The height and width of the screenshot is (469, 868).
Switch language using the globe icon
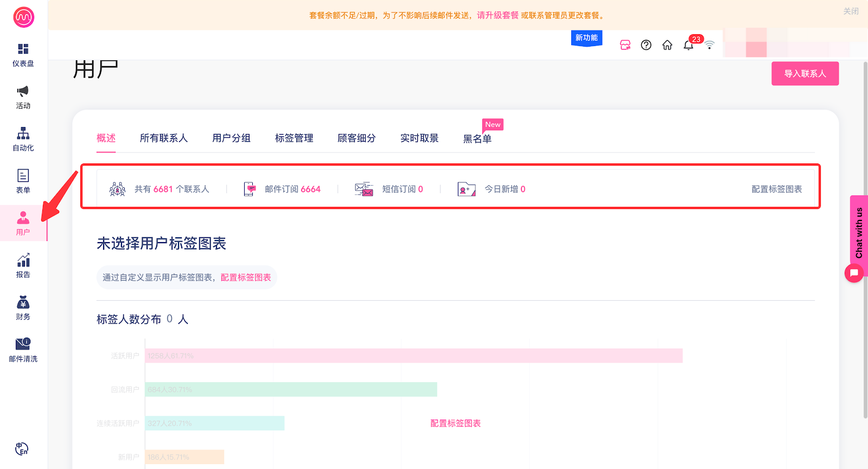pyautogui.click(x=22, y=449)
